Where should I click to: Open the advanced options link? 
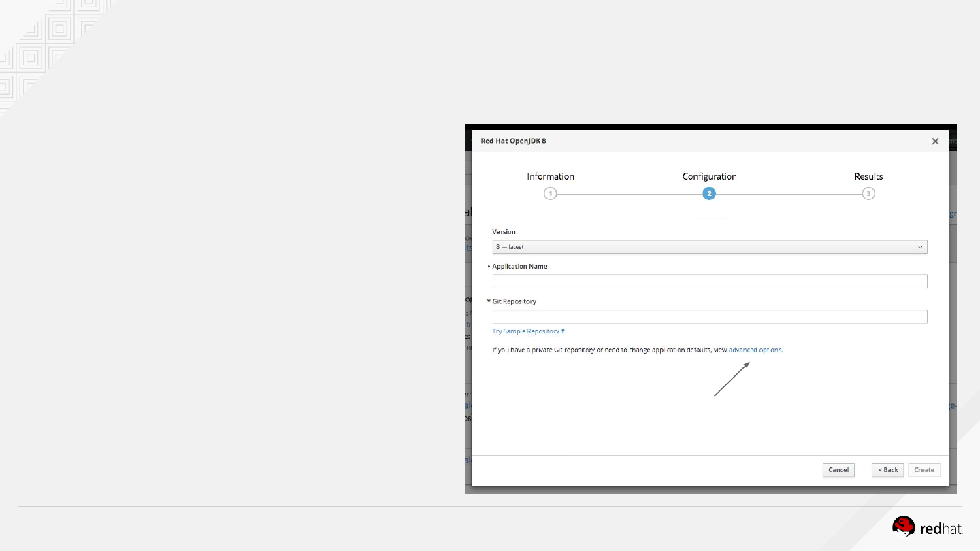point(755,350)
